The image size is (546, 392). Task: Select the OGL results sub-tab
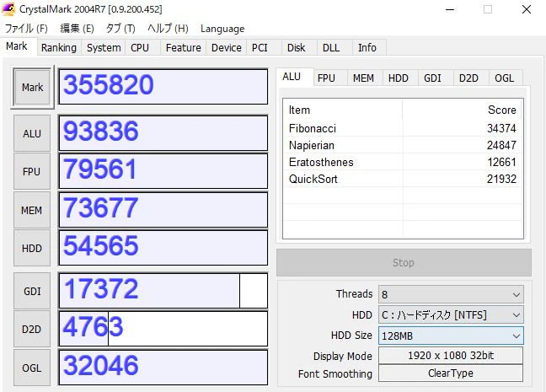point(504,78)
